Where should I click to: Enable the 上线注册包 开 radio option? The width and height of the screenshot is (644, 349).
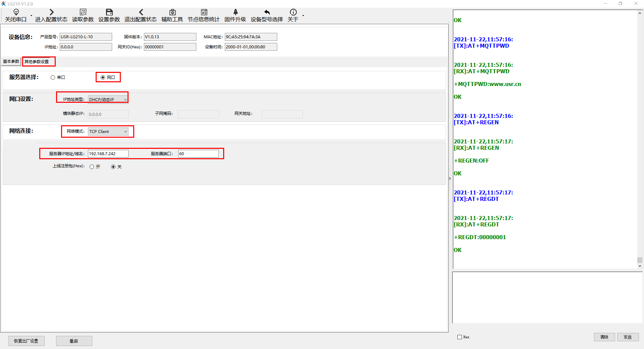click(92, 167)
